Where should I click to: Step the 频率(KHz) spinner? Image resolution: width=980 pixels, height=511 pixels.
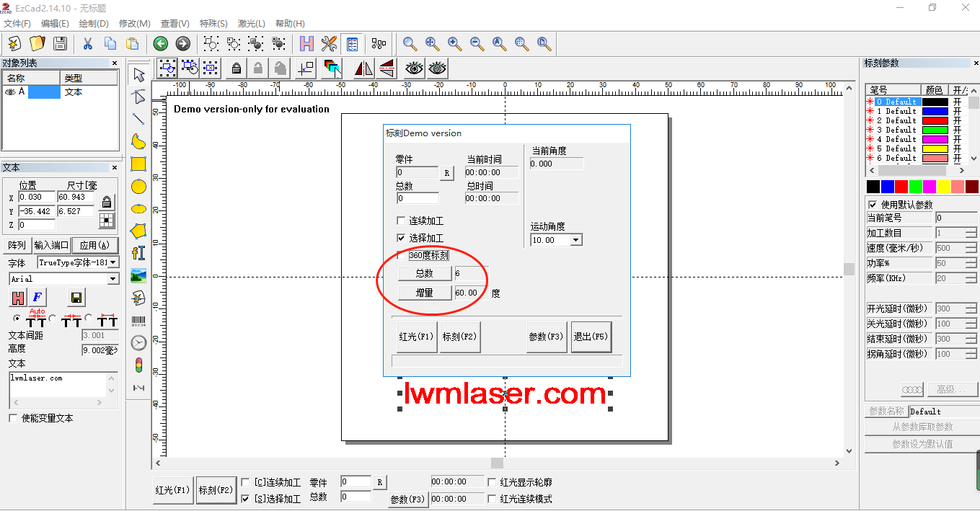(971, 278)
